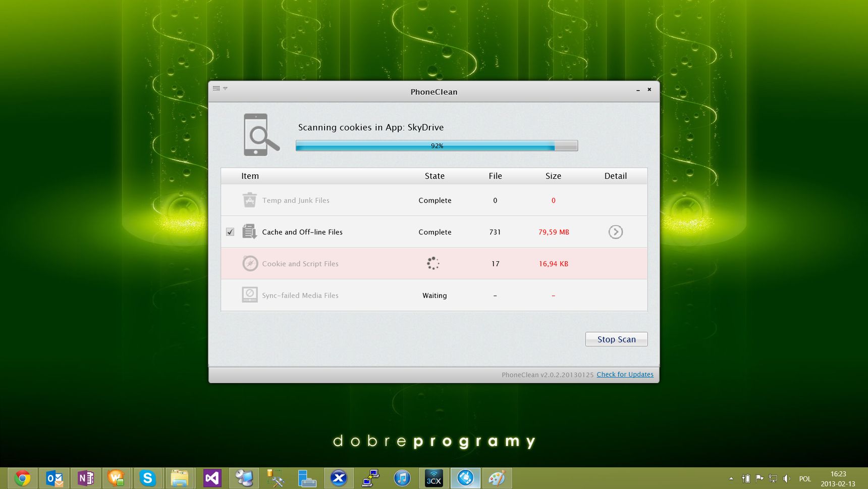Click the State column header
The height and width of the screenshot is (489, 868).
click(435, 176)
